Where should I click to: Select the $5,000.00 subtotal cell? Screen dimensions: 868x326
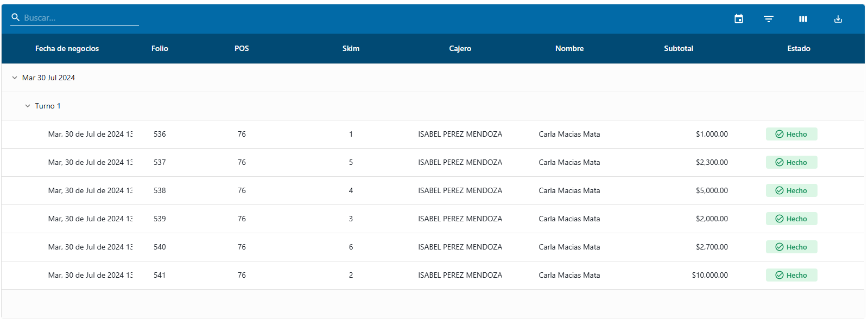[x=712, y=190]
